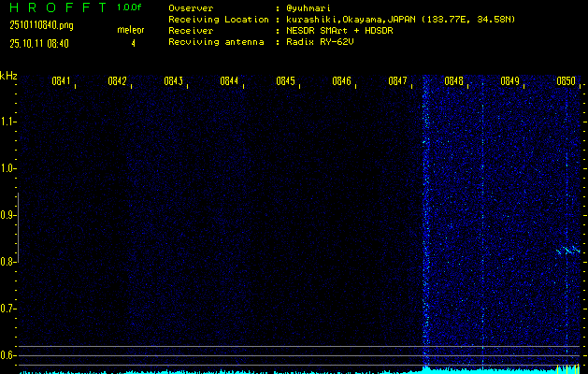Image resolution: width=588 pixels, height=374 pixels.
Task: Click the 0.8 frequency axis label
Action: tap(7, 262)
